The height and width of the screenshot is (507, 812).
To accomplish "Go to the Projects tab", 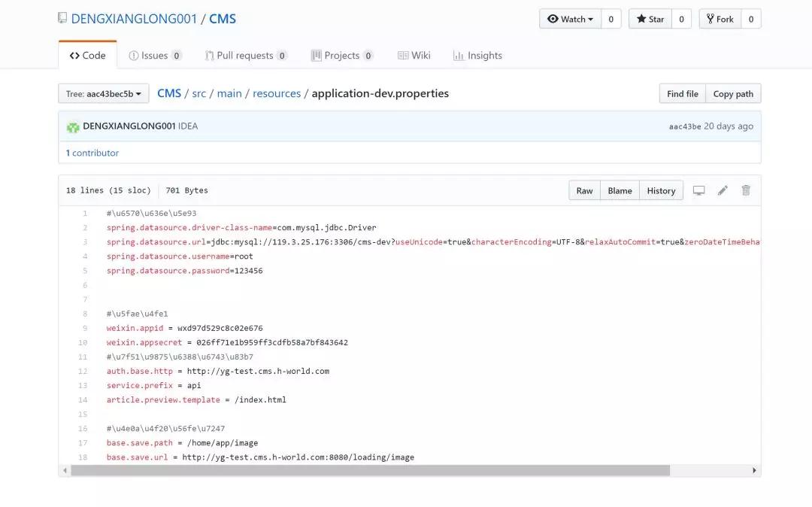I will (342, 56).
